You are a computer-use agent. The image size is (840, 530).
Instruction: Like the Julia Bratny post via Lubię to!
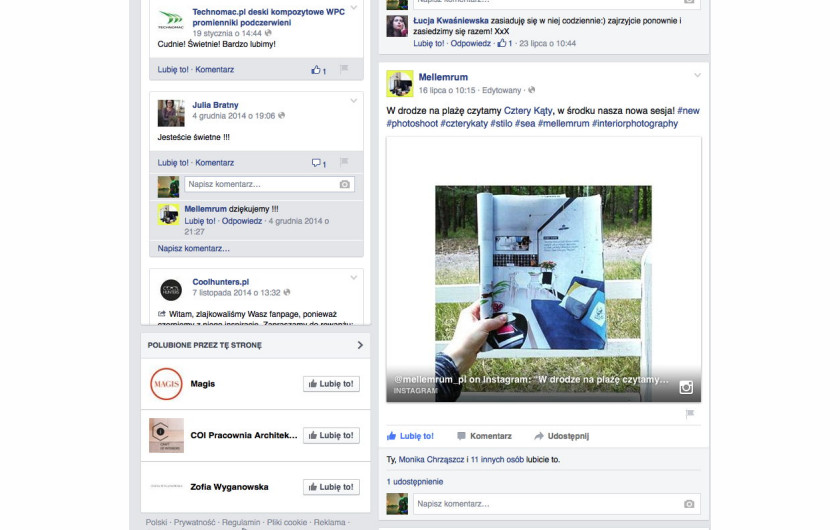click(173, 163)
